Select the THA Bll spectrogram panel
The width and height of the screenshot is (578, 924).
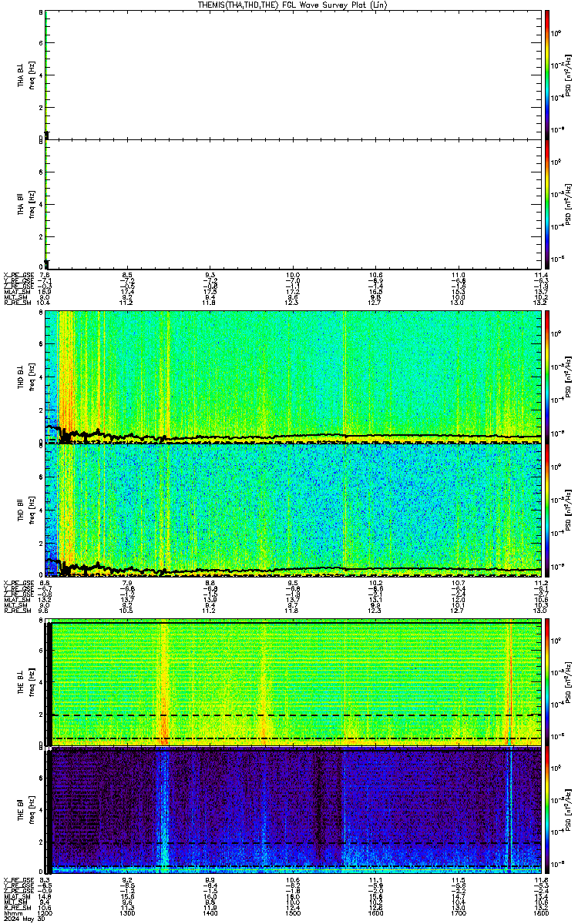tap(294, 204)
